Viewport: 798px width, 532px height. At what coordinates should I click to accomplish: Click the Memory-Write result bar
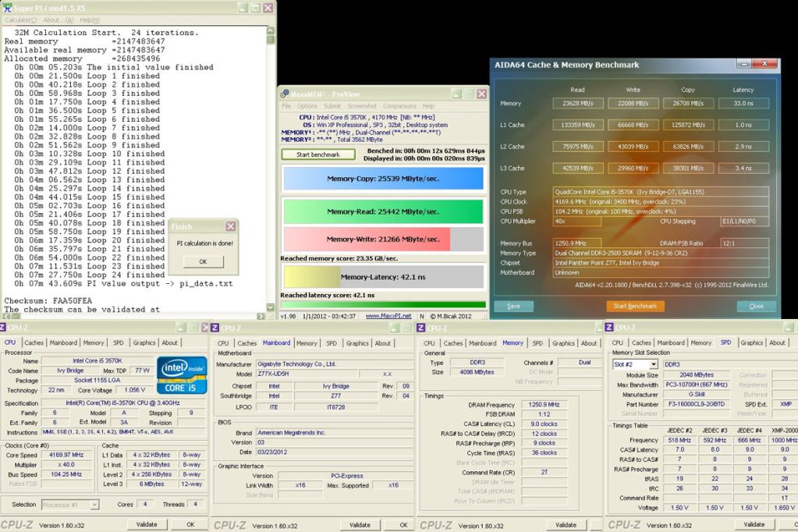tap(383, 239)
